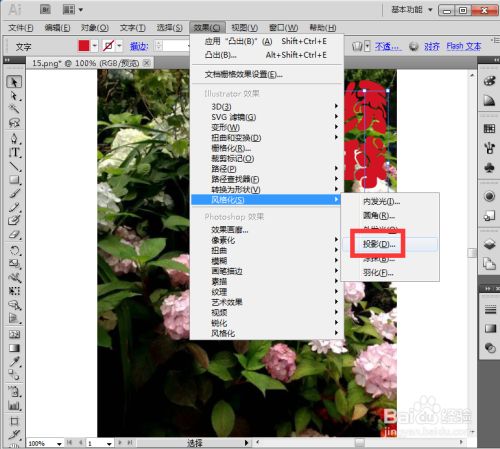Viewport: 500px width, 449px height.
Task: Select the Artboard tool
Action: coord(14,421)
